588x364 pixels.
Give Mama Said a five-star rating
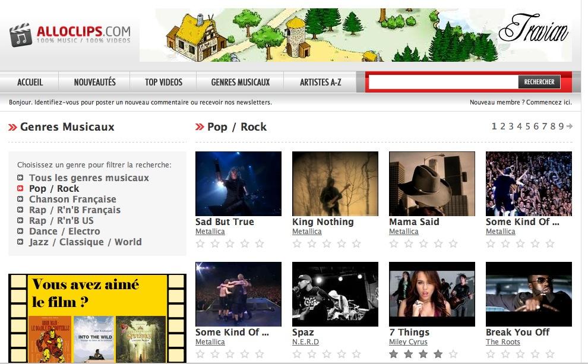point(453,243)
